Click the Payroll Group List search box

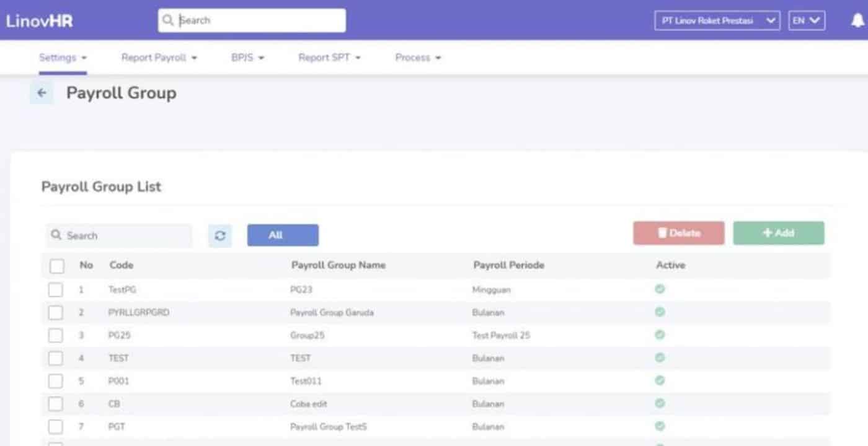click(x=119, y=235)
